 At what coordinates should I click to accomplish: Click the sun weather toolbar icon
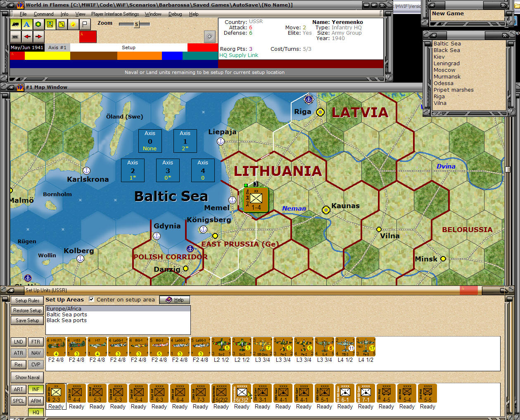pos(73,24)
